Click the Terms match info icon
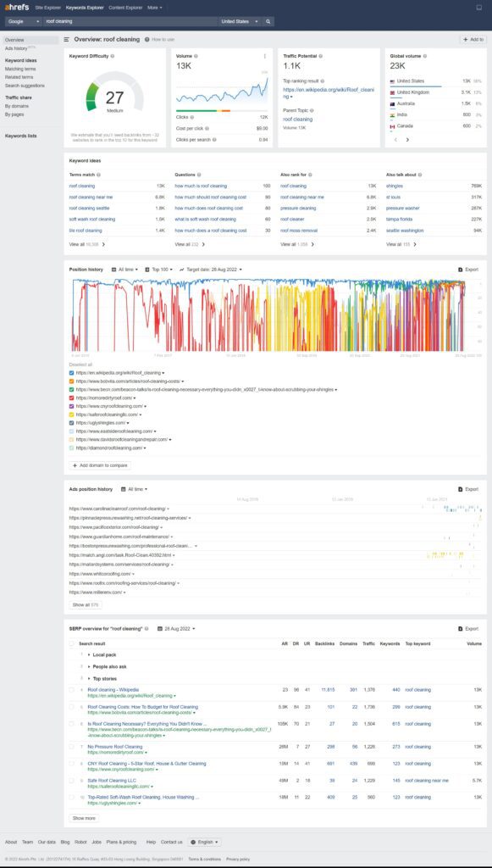The width and height of the screenshot is (492, 868). [98, 175]
